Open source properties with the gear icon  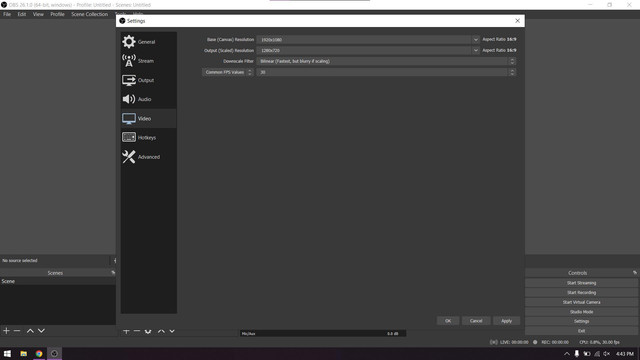pos(148,331)
